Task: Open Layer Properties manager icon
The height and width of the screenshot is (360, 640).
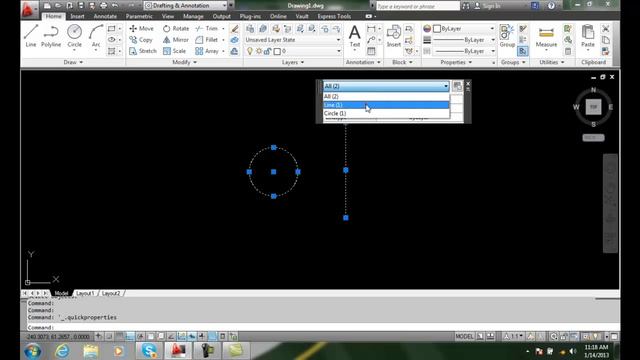Action: [250, 29]
